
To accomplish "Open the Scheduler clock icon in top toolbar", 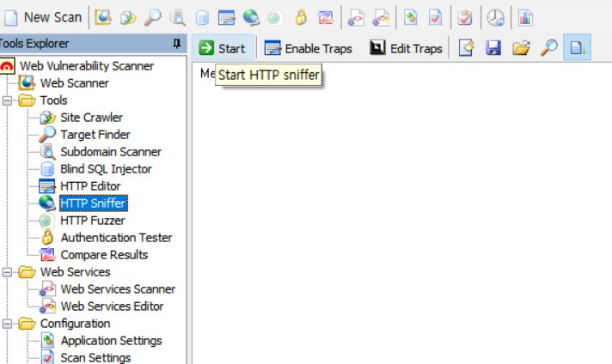I will point(495,17).
